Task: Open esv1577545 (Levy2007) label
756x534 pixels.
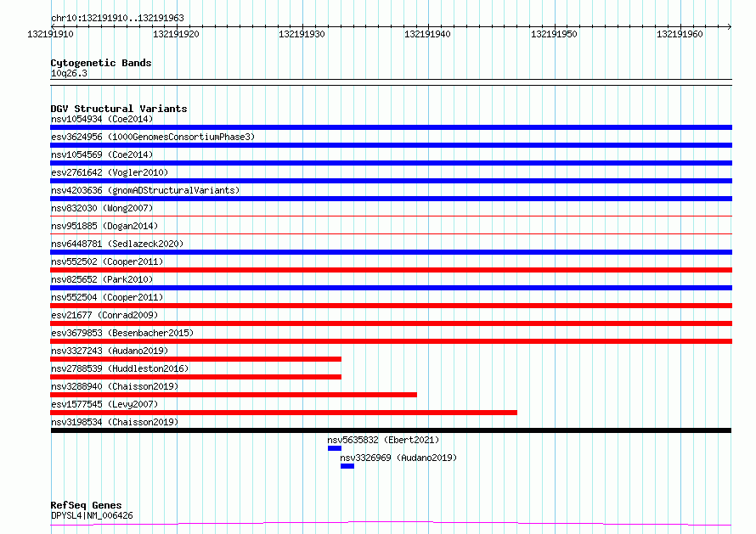Action: 104,404
